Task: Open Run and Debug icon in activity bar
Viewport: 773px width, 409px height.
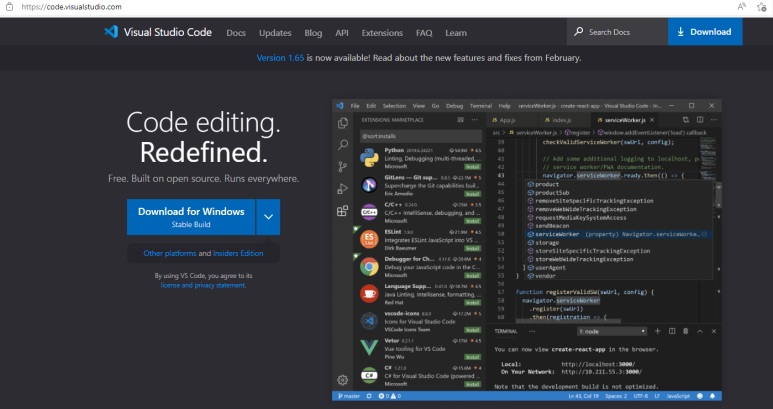Action: pos(343,189)
